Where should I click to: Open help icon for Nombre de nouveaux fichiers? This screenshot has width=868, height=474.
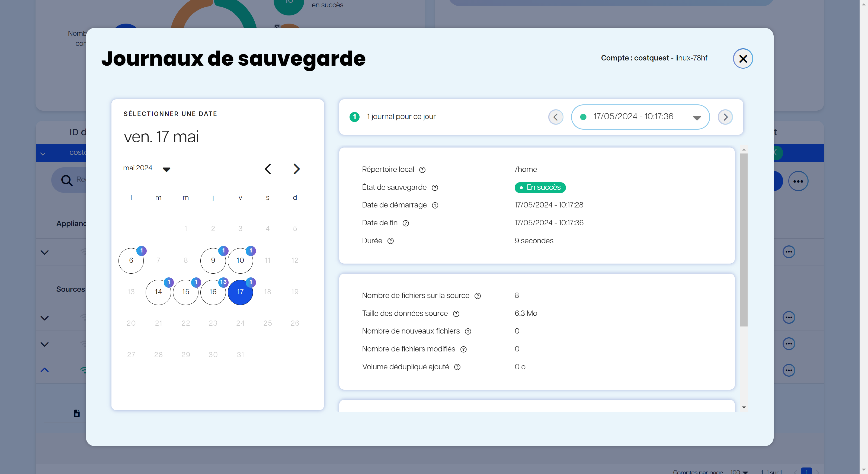click(x=468, y=331)
